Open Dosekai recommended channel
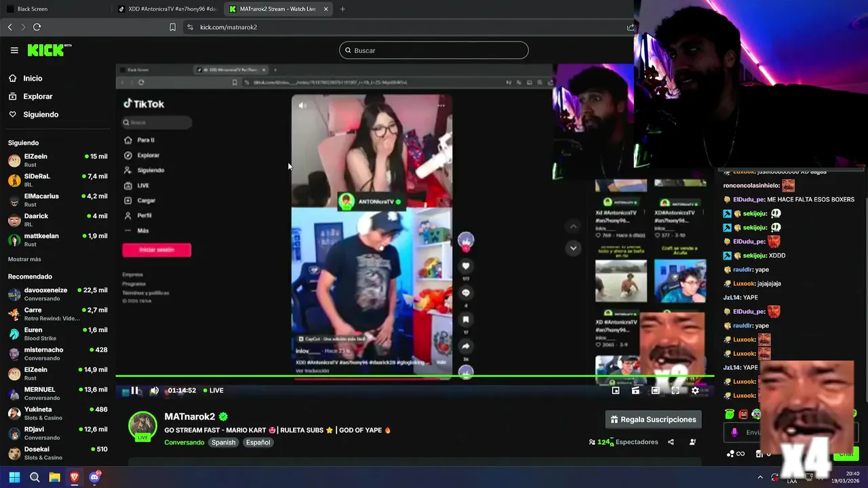Image resolution: width=868 pixels, height=488 pixels. coord(58,453)
